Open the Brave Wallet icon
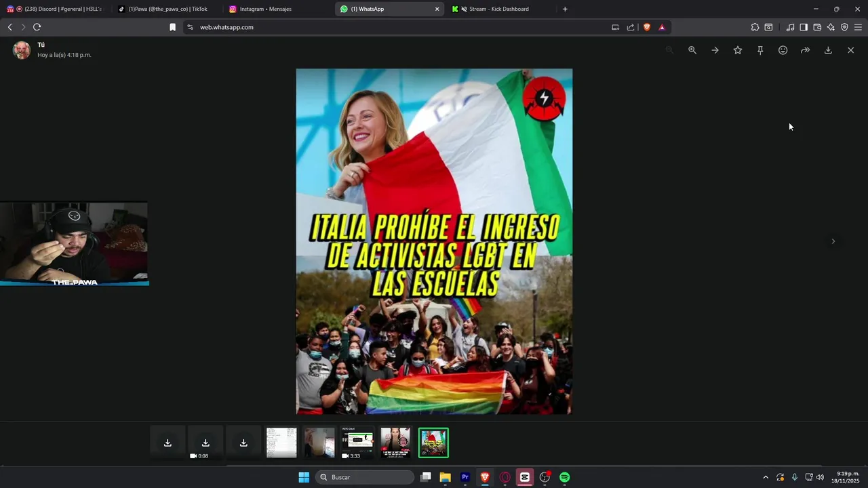 (817, 27)
